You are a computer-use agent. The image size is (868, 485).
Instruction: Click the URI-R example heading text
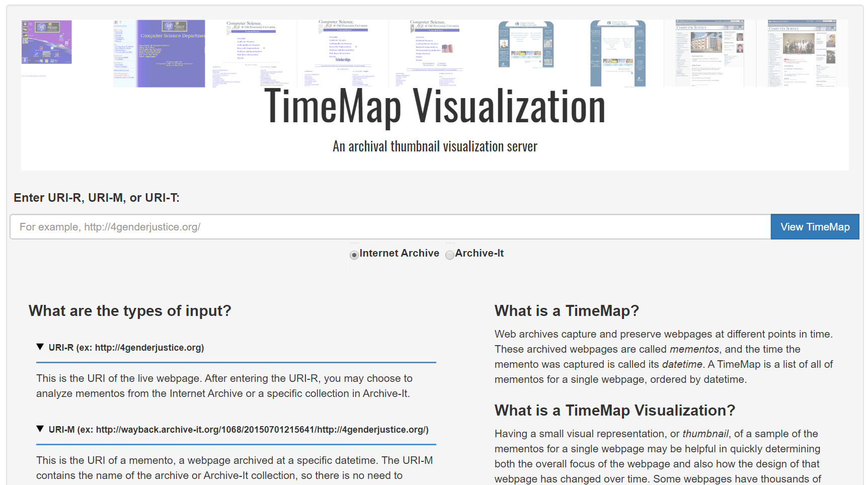(x=126, y=348)
